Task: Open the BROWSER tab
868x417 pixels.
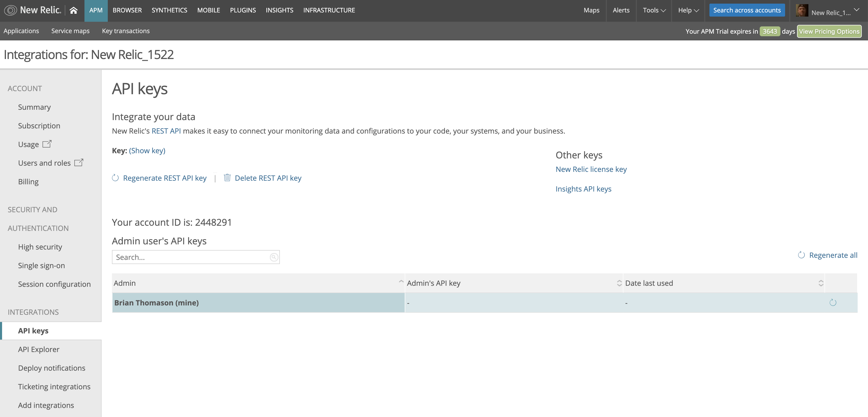Action: point(127,10)
